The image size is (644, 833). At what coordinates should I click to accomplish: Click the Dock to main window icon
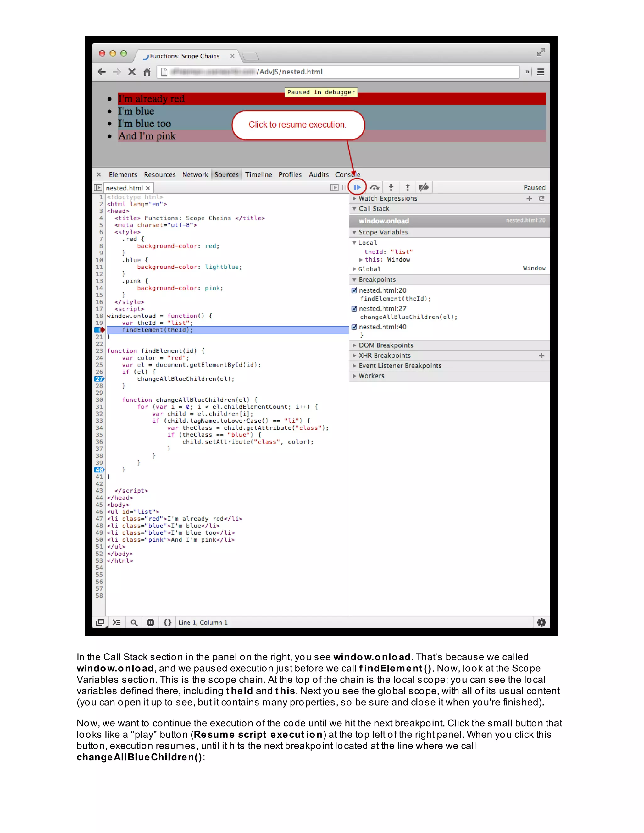[100, 622]
